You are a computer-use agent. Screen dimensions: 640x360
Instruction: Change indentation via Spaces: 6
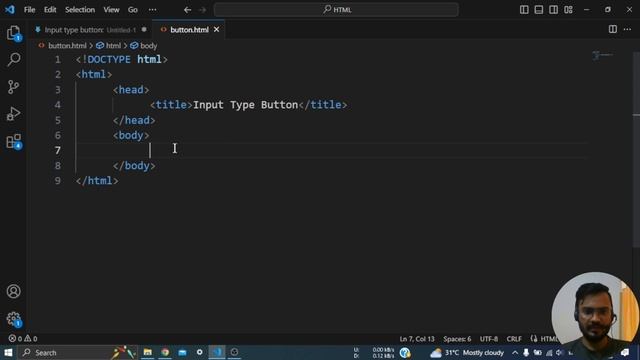pyautogui.click(x=457, y=339)
